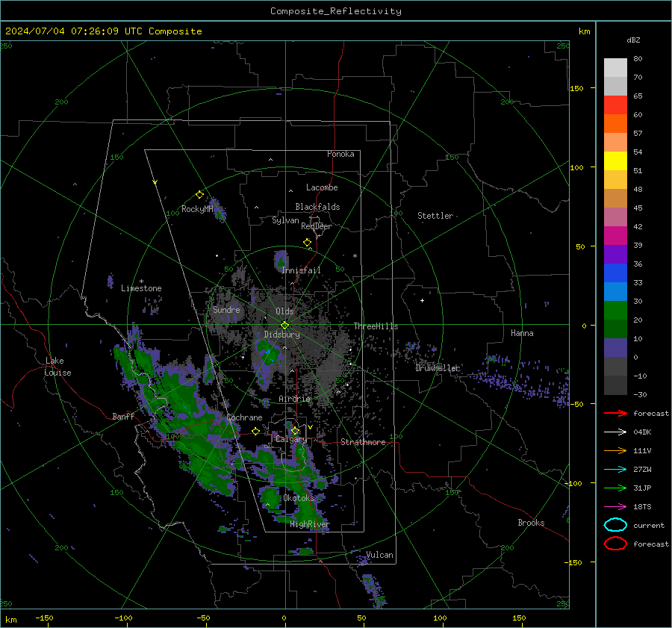The width and height of the screenshot is (672, 628).
Task: Click the 18TS legend label
Action: tap(642, 507)
